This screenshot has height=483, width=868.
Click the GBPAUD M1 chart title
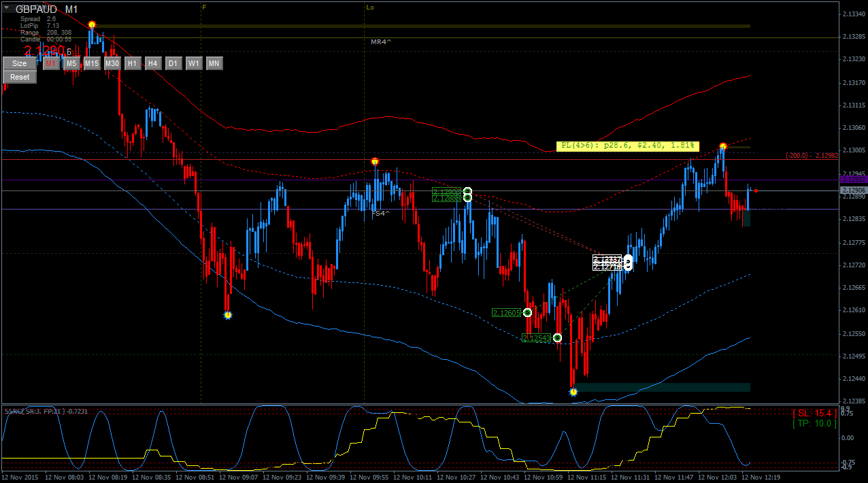click(46, 10)
